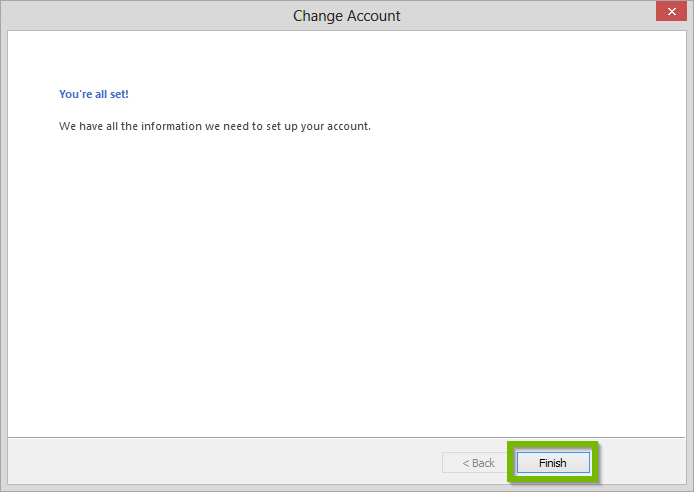Click the grayed-out Back button

[478, 463]
